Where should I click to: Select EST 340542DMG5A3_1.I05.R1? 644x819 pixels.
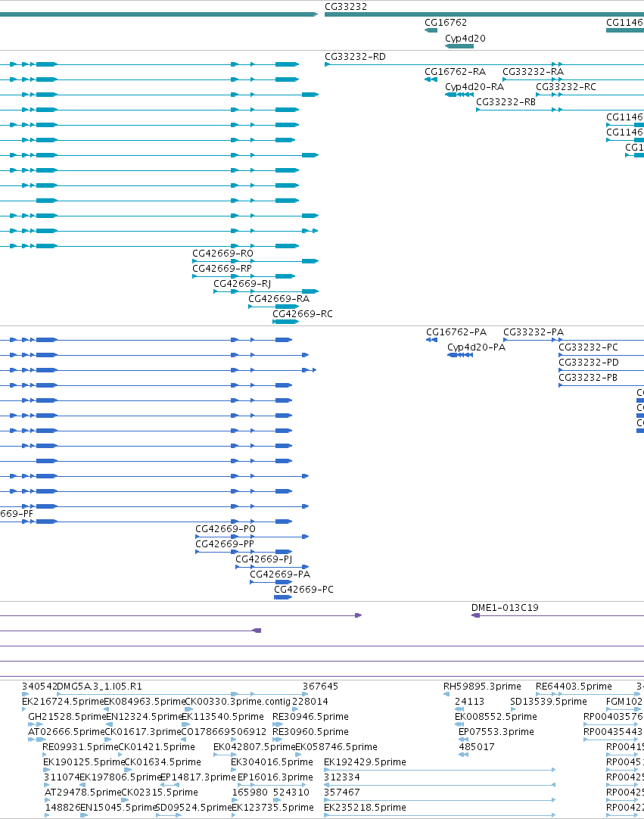coord(82,687)
